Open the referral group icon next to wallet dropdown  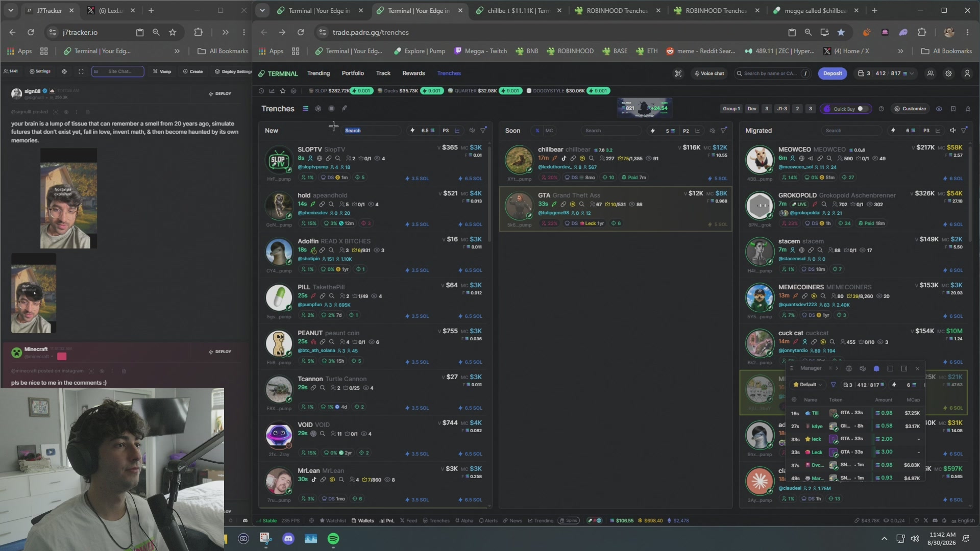[x=931, y=73]
